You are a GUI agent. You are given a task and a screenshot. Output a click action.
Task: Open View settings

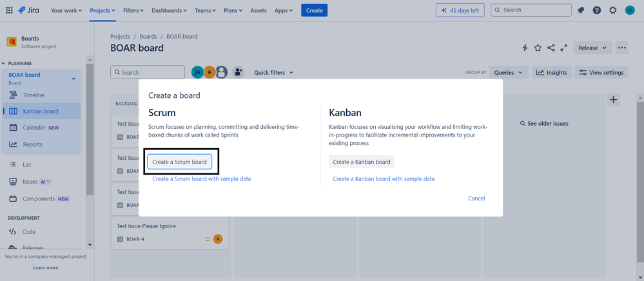click(601, 72)
